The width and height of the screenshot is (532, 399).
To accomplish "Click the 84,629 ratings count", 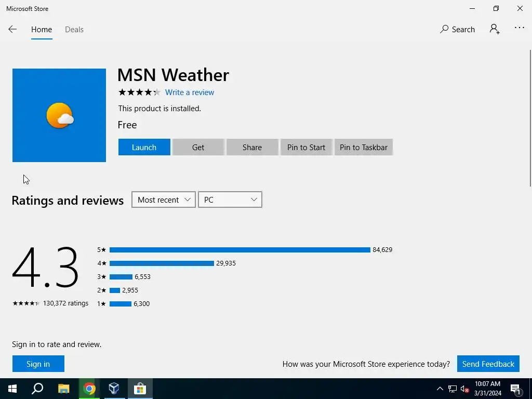I will 382,250.
